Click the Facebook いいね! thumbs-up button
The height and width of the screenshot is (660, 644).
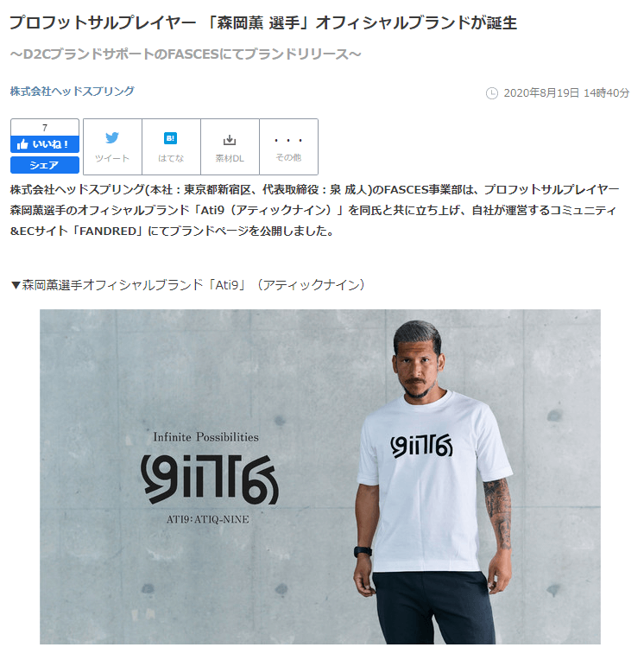[45, 144]
